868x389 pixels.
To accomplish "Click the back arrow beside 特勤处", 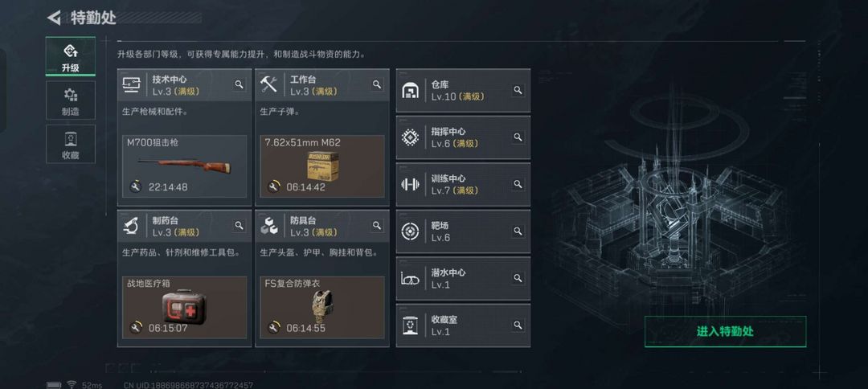I will click(x=54, y=18).
